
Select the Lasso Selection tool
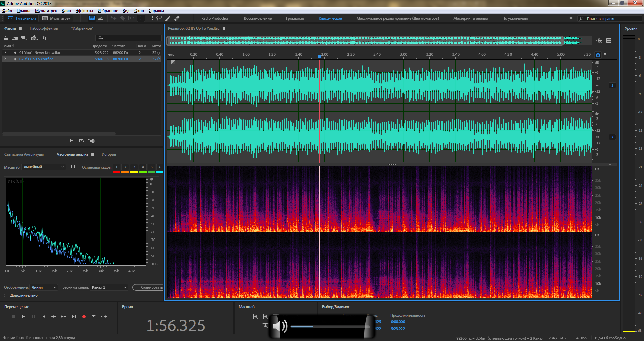(159, 18)
